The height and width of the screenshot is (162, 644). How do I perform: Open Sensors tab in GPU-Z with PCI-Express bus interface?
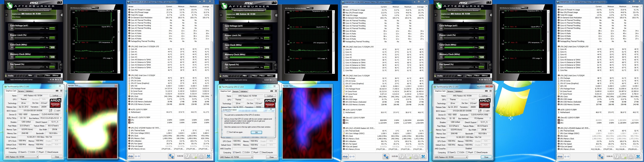coord(450,91)
